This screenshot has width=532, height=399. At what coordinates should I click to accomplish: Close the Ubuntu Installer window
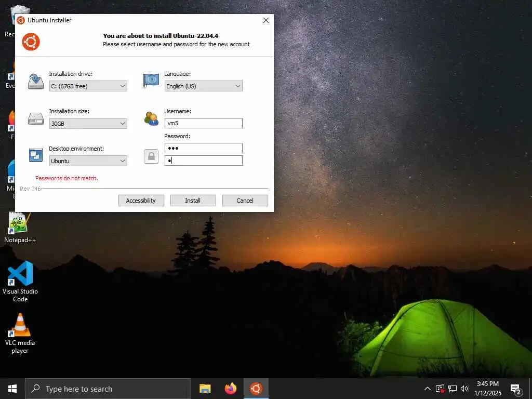266,20
